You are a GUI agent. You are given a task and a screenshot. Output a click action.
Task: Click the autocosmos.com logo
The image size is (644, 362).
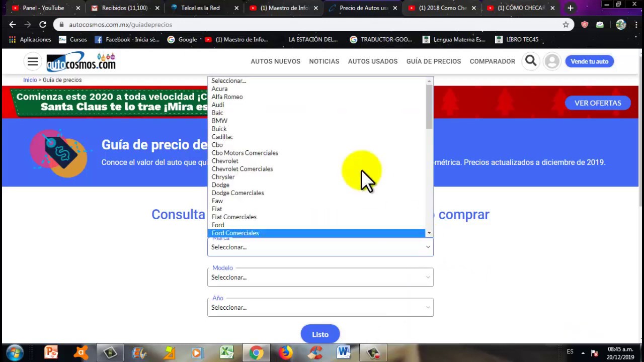pyautogui.click(x=81, y=61)
